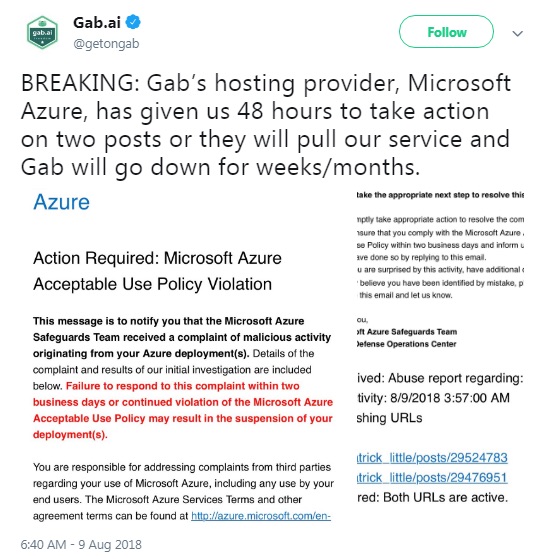Screen dimensions: 549x559
Task: Click the Azure Safeguards Team signature
Action: point(407,332)
